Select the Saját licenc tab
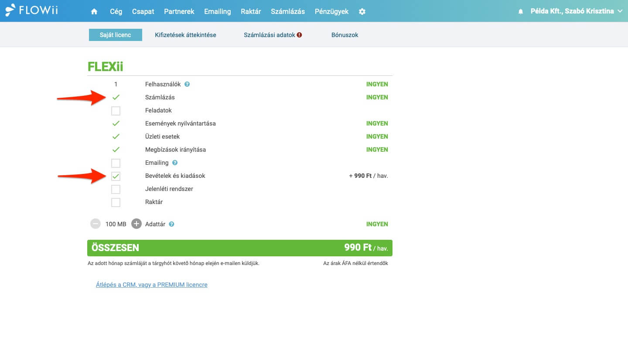This screenshot has width=628, height=364. pos(116,35)
